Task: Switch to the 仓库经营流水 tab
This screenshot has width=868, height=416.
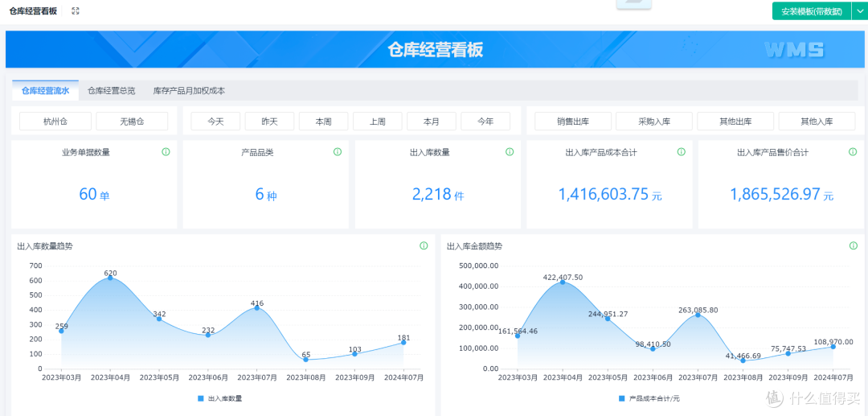Action: (x=45, y=91)
